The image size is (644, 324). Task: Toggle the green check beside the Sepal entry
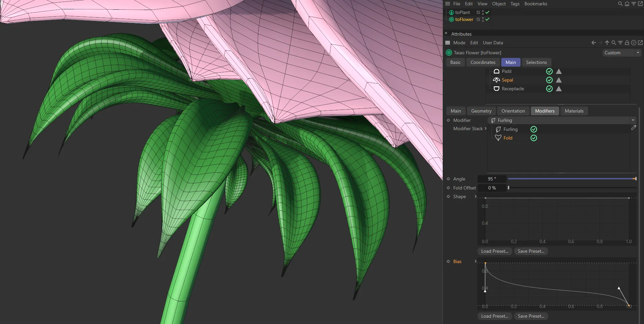pyautogui.click(x=549, y=80)
